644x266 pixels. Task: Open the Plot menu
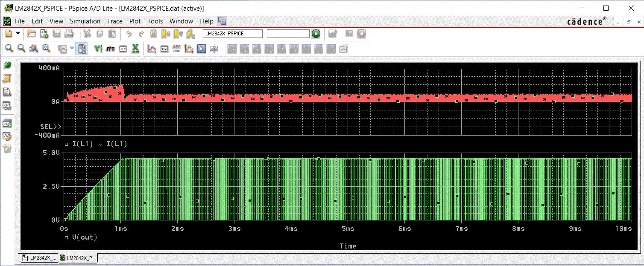pyautogui.click(x=135, y=21)
